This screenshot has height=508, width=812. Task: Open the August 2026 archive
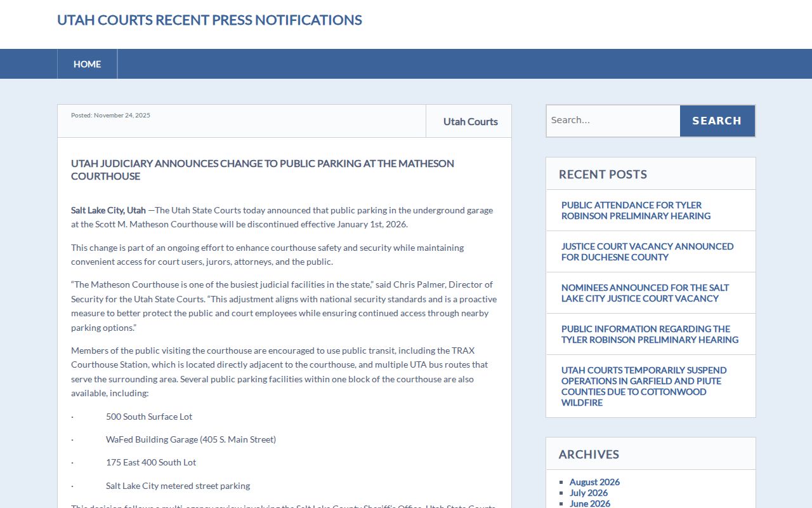tap(594, 482)
